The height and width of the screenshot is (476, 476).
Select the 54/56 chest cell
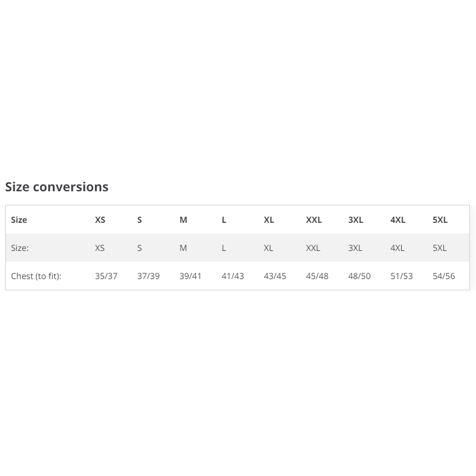(444, 276)
